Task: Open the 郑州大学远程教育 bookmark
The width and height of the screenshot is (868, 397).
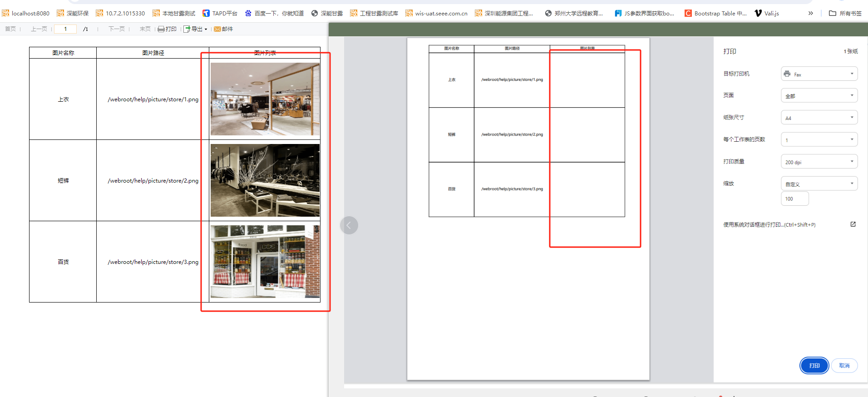Action: (x=574, y=13)
